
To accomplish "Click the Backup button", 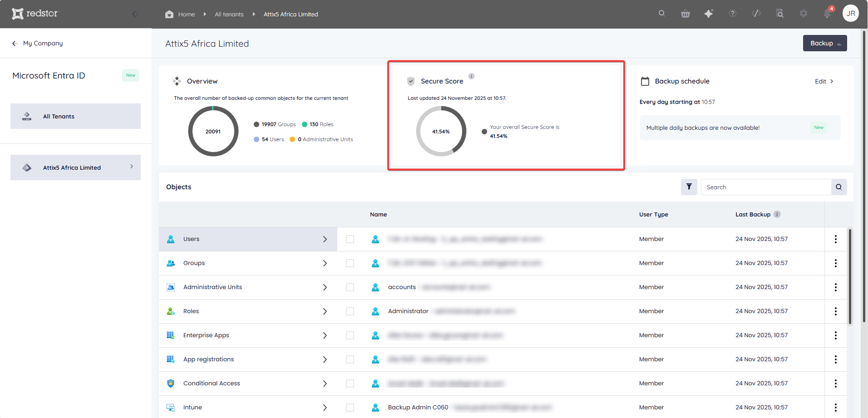I will pos(825,43).
